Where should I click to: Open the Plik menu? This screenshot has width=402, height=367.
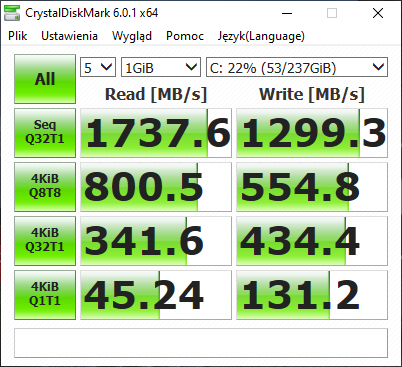click(18, 36)
